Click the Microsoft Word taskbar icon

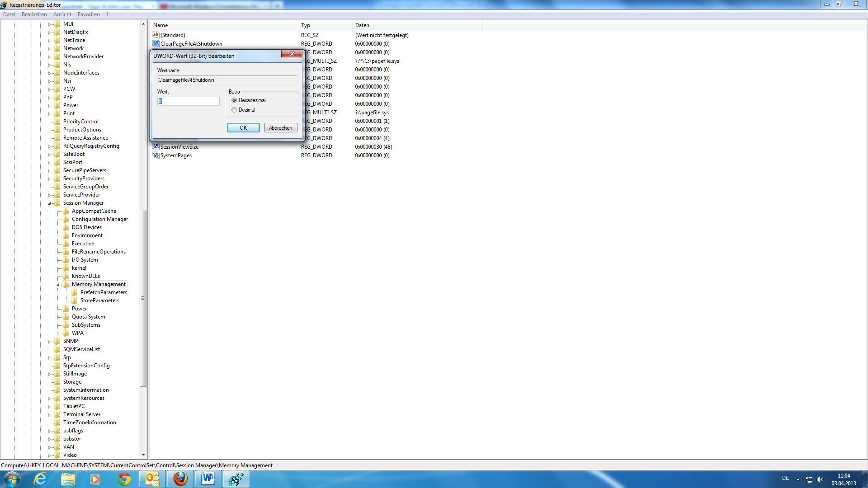pyautogui.click(x=208, y=479)
